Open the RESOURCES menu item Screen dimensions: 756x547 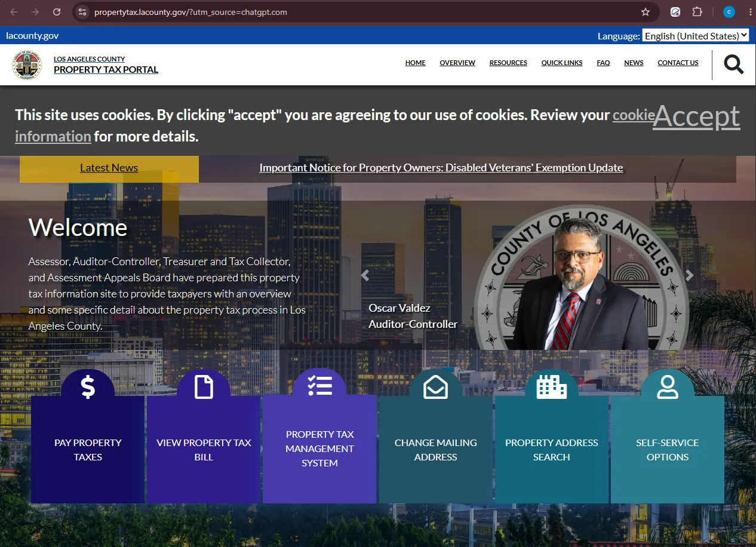[508, 63]
